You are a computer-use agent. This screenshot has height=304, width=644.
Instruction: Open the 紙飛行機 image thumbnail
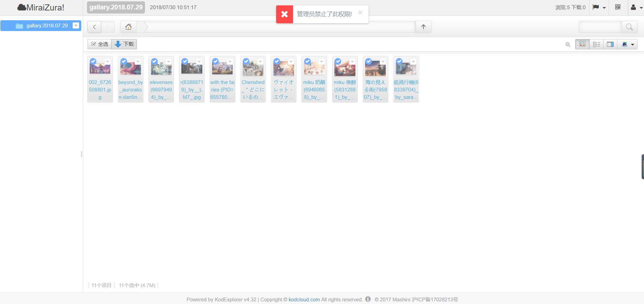(406, 68)
